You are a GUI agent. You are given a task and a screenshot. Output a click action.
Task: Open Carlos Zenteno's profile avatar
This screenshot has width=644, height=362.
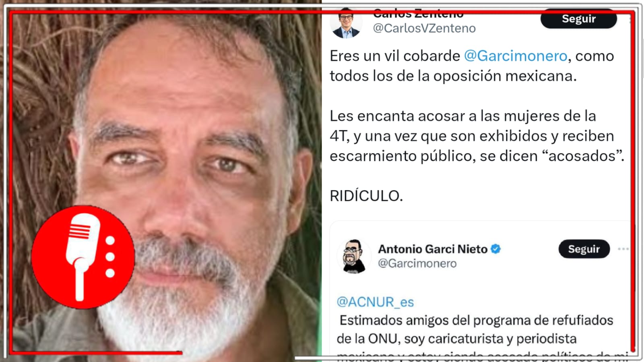(x=346, y=23)
